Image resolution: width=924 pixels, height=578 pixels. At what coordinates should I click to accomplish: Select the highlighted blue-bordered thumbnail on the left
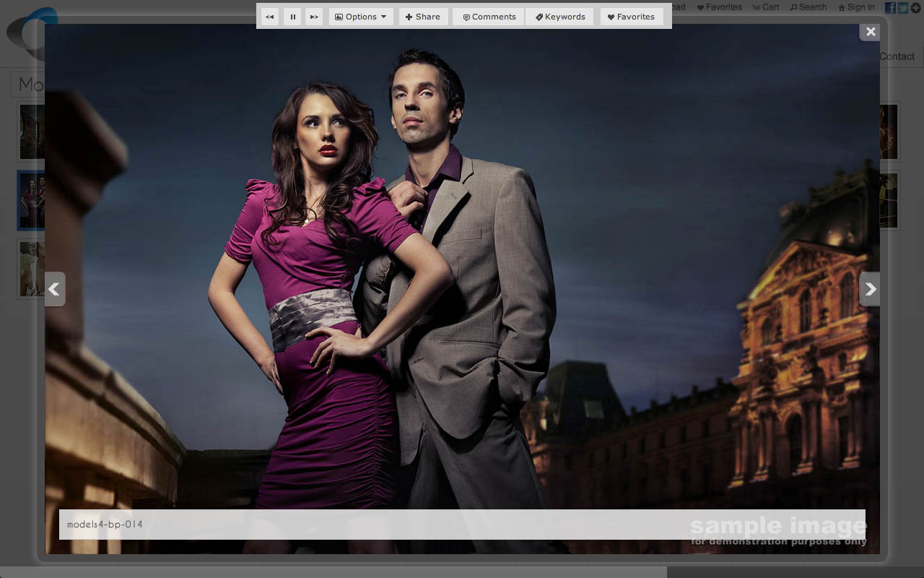[31, 200]
